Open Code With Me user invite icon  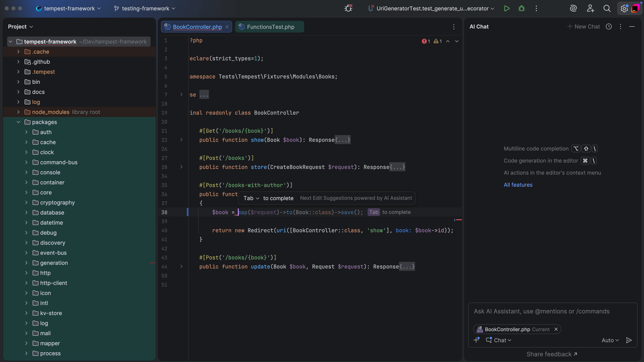coord(590,8)
